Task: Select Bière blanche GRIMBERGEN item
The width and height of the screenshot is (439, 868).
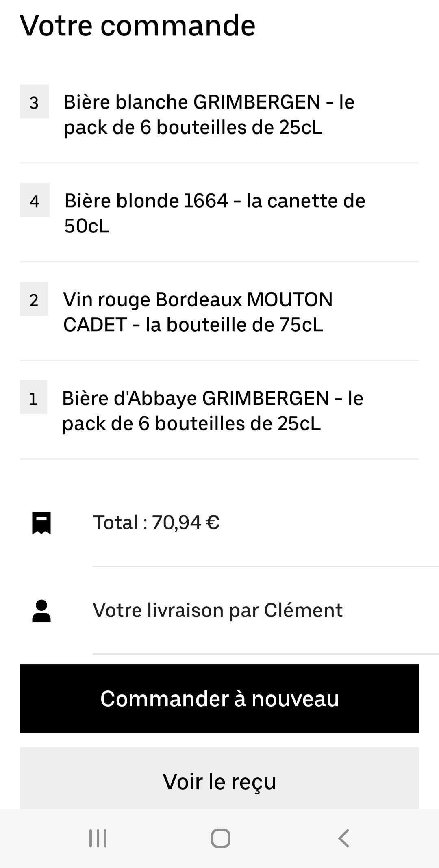Action: click(209, 114)
